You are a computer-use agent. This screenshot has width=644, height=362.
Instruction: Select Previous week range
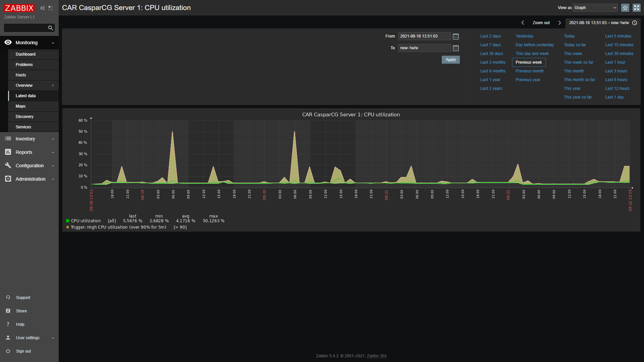pyautogui.click(x=529, y=62)
